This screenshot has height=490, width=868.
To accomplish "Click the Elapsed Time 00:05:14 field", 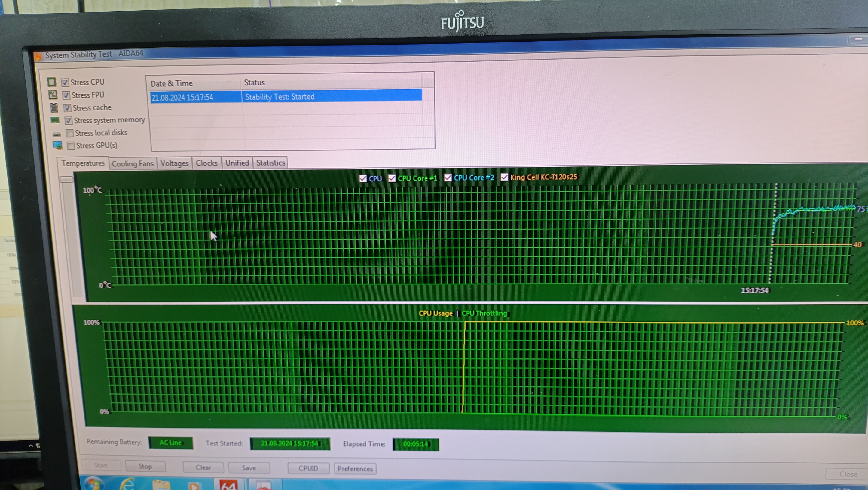I will pos(416,444).
